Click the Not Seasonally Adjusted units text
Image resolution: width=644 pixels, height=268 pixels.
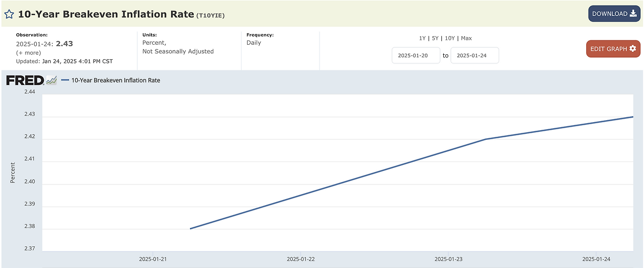click(x=178, y=51)
